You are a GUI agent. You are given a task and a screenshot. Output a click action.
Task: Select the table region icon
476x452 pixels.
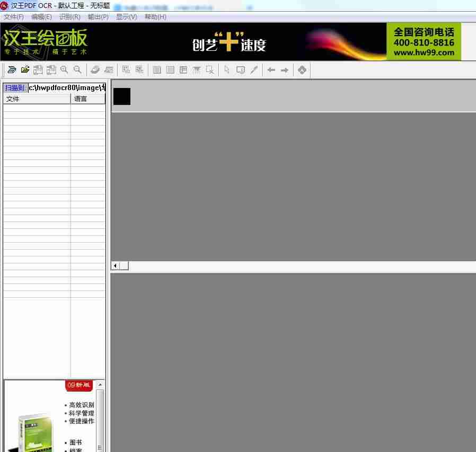pyautogui.click(x=183, y=70)
